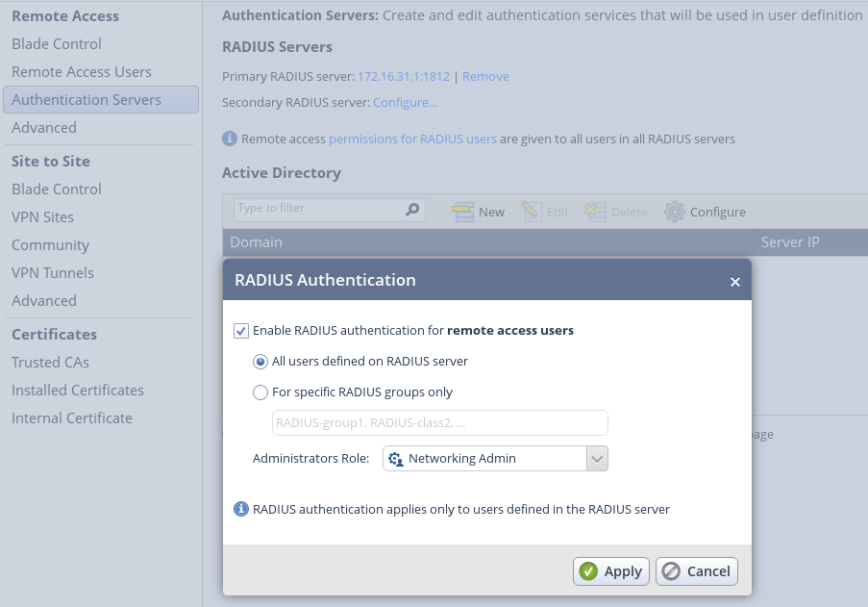Cancel the RADIUS Authentication dialog

[x=697, y=571]
